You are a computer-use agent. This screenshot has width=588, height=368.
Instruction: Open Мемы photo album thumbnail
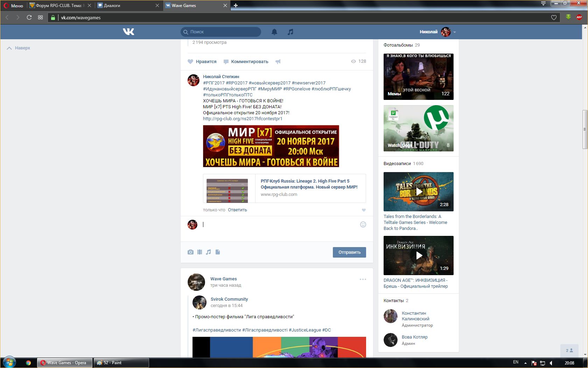[x=419, y=77]
